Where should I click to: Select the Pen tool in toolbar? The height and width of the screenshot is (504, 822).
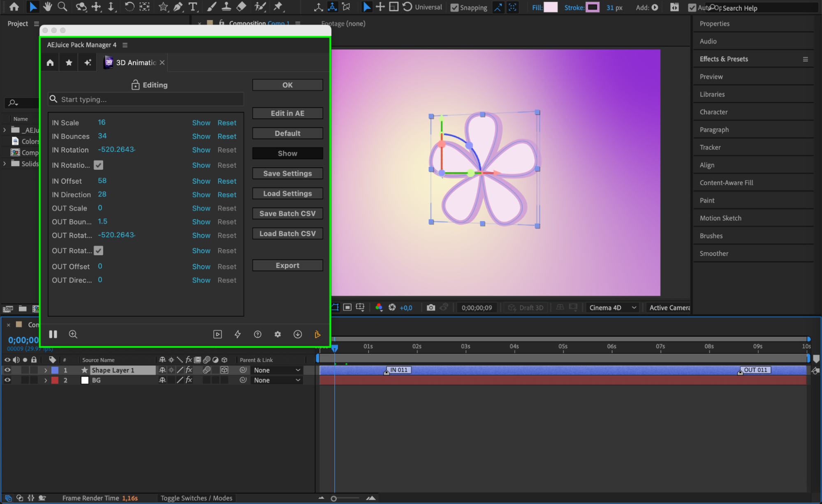click(178, 7)
